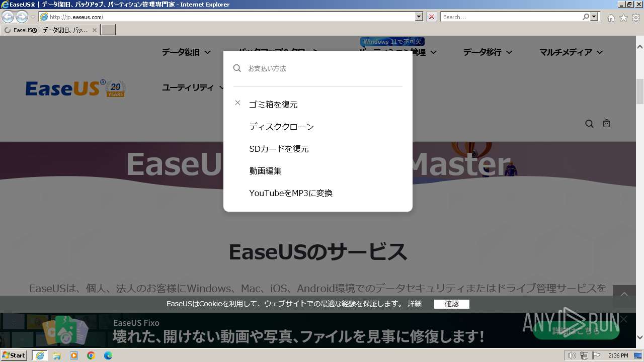Close the EaseUS browser tab
Image resolution: width=644 pixels, height=362 pixels.
pos(94,30)
